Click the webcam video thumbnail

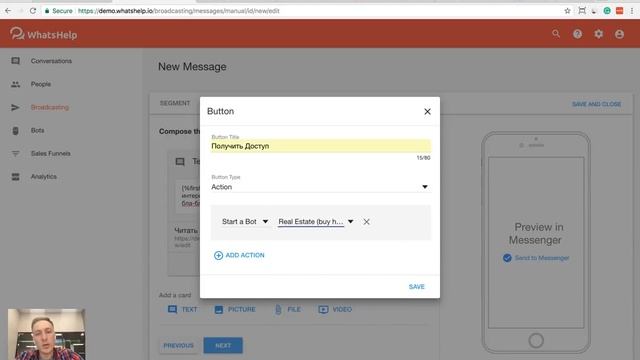coord(47,334)
